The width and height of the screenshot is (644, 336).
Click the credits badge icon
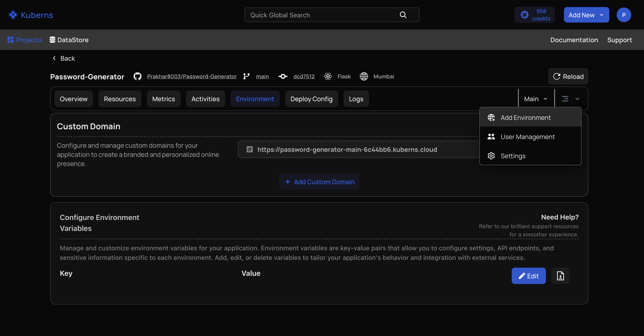[x=525, y=15]
